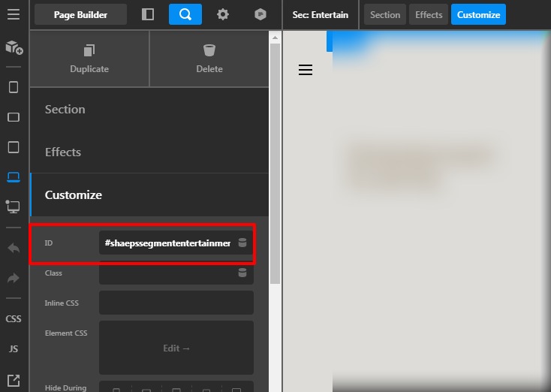Switch to phone portrait preview size
551x392 pixels.
pyautogui.click(x=14, y=87)
